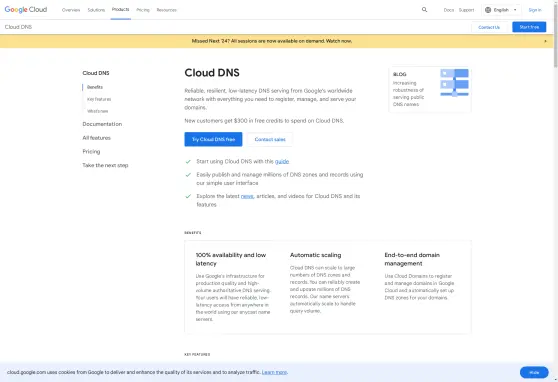Click the Start free button
Image resolution: width=558 pixels, height=382 pixels.
(529, 27)
